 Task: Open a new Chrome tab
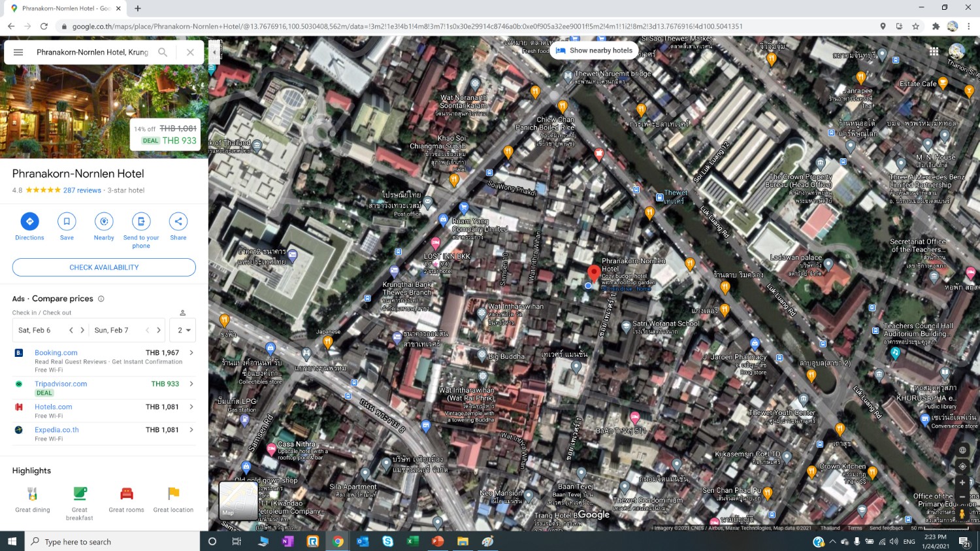(138, 8)
